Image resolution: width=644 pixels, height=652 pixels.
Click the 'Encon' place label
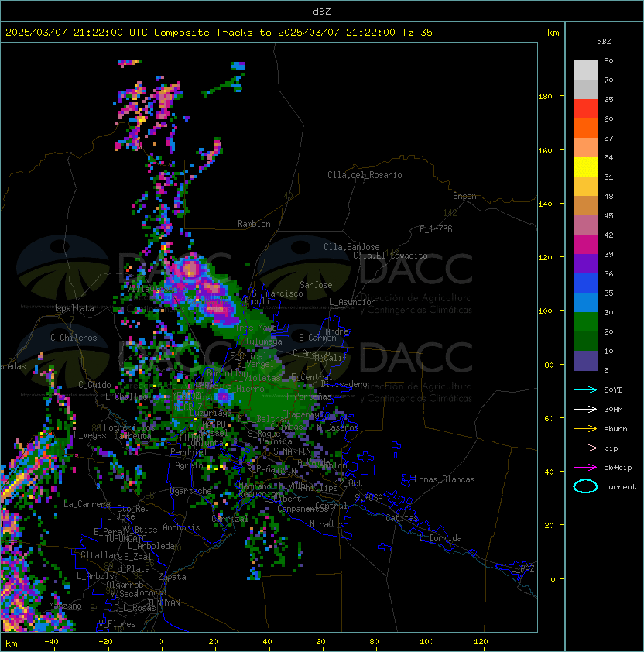[x=464, y=196]
